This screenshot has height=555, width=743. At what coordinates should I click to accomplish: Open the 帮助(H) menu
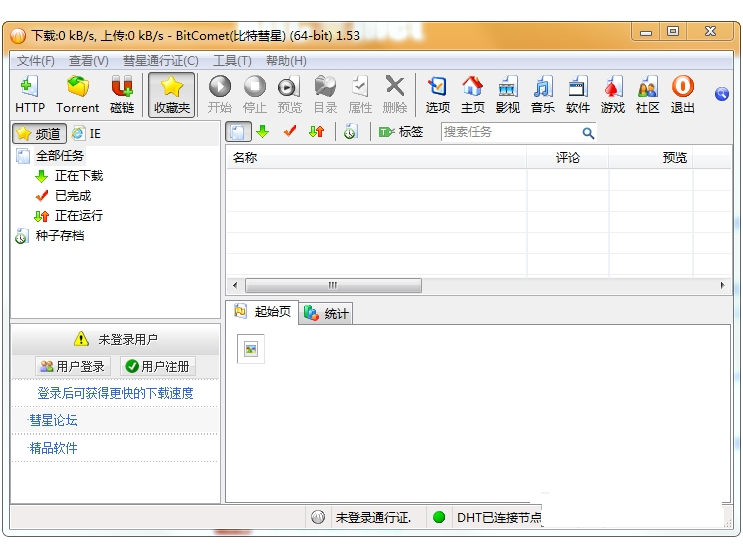click(x=286, y=61)
